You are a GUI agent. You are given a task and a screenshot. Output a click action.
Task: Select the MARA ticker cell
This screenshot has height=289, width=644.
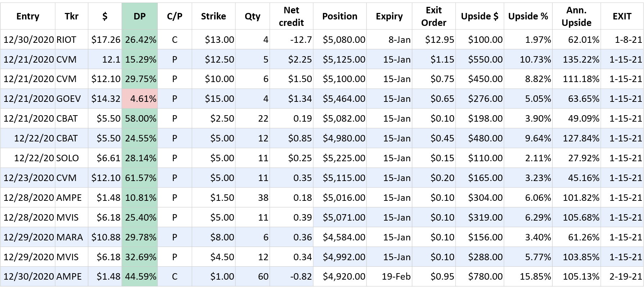(72, 237)
